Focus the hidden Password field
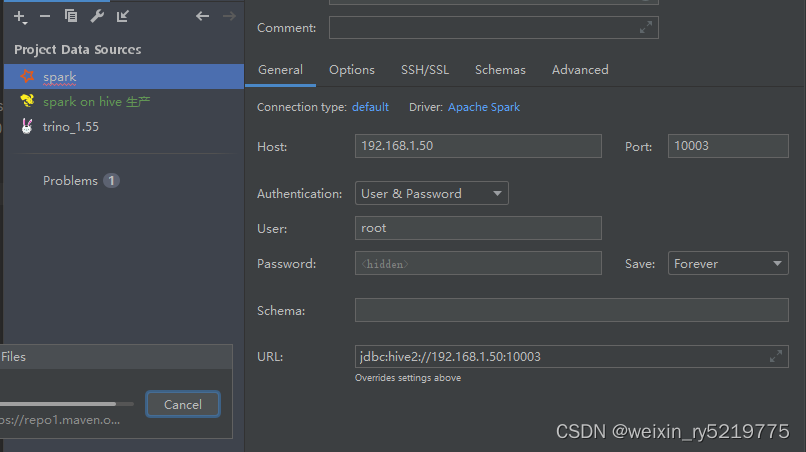The width and height of the screenshot is (806, 452). pos(478,263)
